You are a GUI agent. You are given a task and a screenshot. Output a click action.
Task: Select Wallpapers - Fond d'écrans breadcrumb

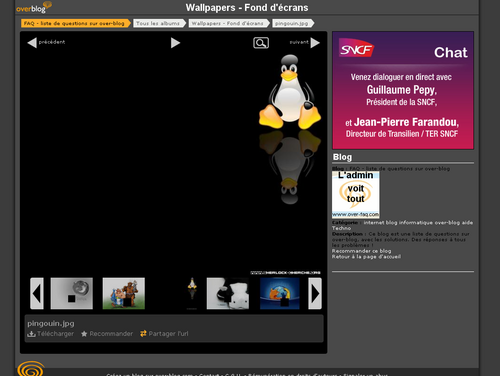pos(229,23)
